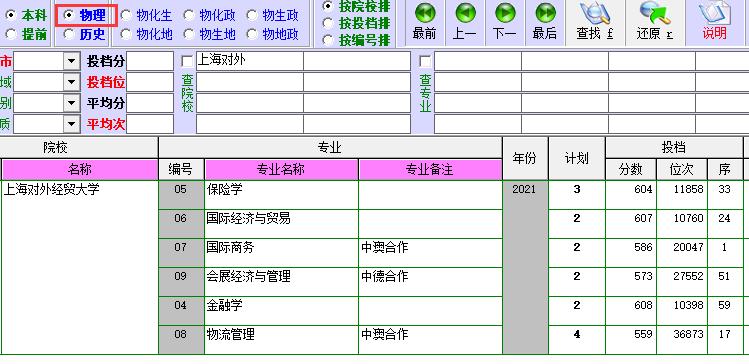Viewport: 749px width, 364px height.
Task: Click the 专业名称 column header
Action: [x=281, y=170]
